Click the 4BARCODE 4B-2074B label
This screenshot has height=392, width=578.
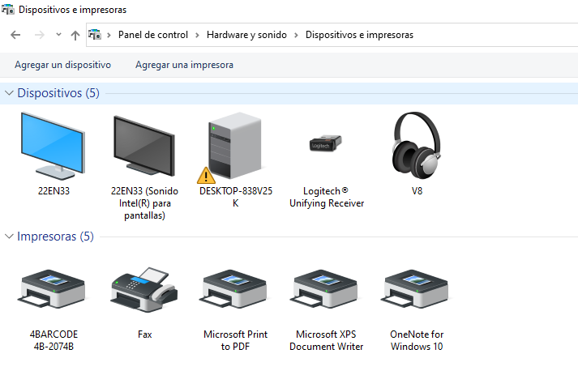tap(54, 340)
